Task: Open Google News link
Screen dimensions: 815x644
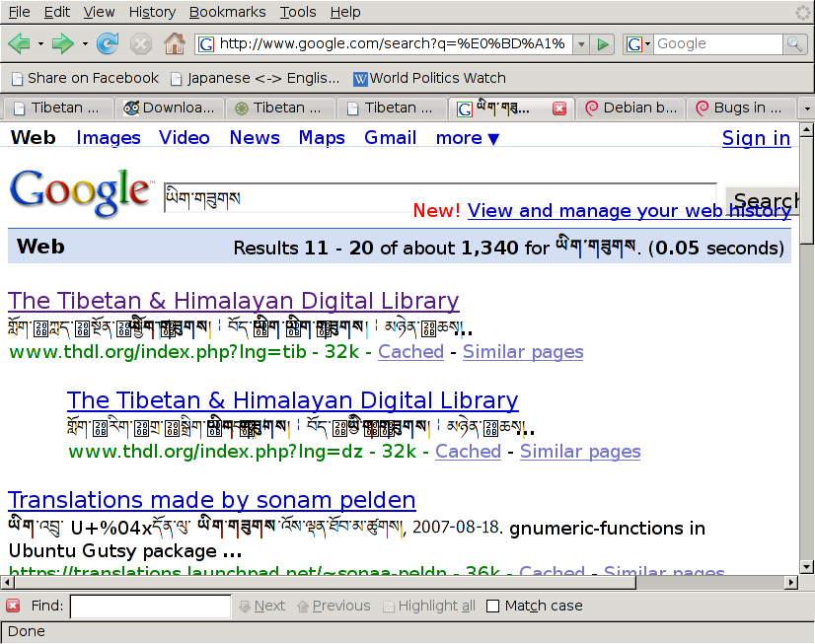Action: pos(255,138)
